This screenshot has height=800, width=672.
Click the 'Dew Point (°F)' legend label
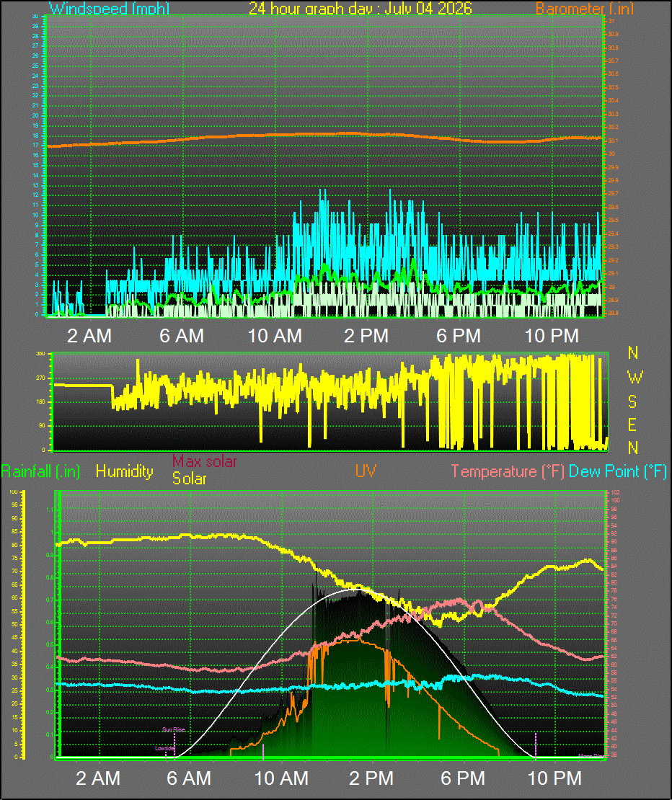(617, 471)
